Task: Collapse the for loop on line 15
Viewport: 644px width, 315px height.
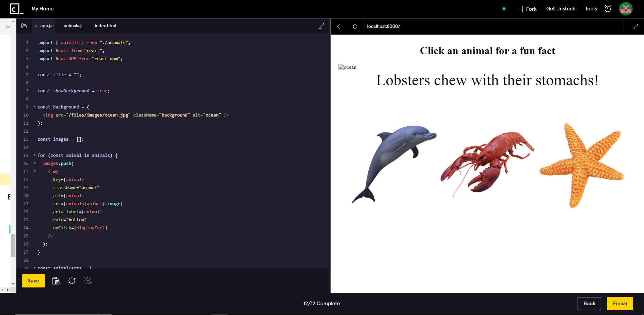Action: (34, 155)
